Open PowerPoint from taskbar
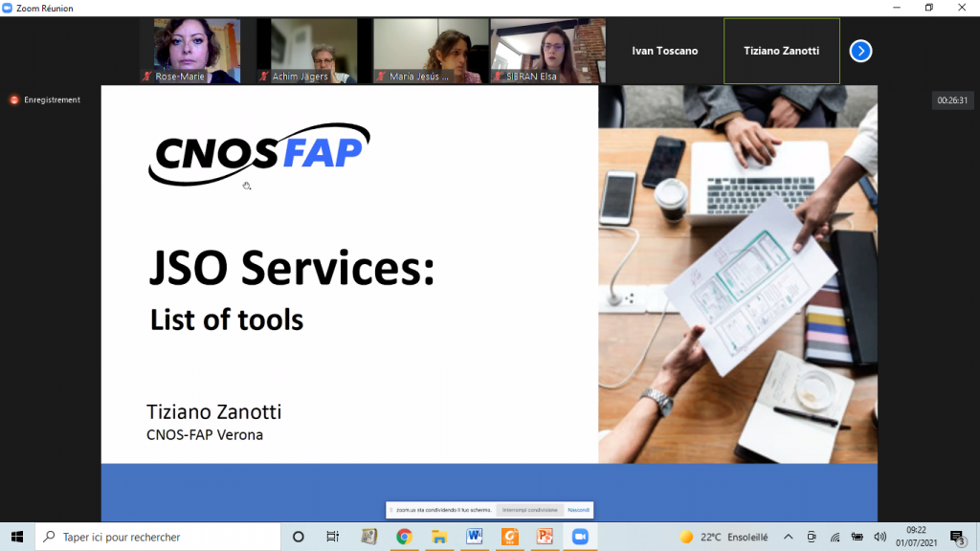 pos(545,537)
